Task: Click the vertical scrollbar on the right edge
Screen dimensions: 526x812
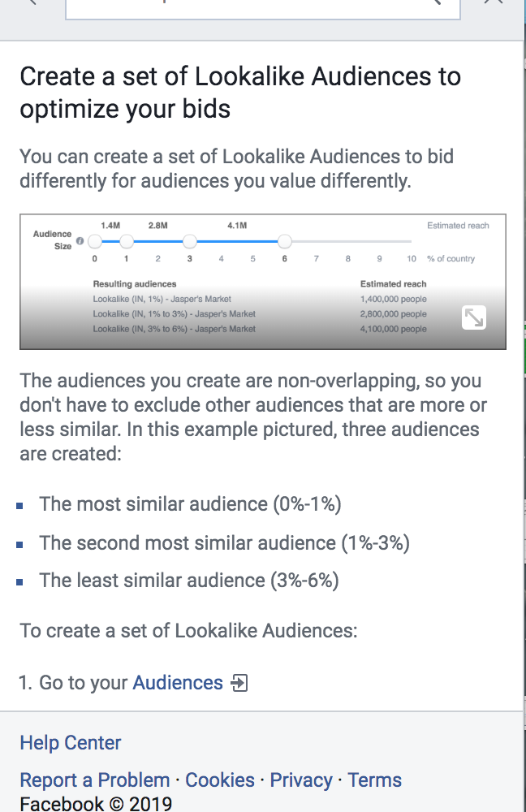Action: [x=524, y=406]
